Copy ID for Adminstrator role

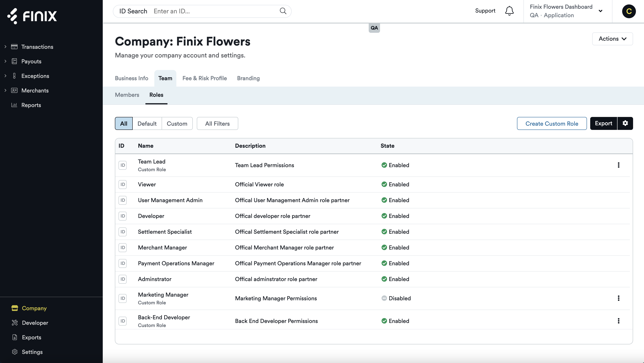(123, 279)
